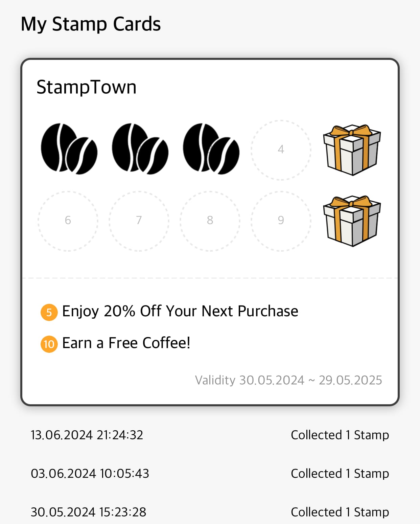Select empty stamp slot number 6

(x=68, y=221)
